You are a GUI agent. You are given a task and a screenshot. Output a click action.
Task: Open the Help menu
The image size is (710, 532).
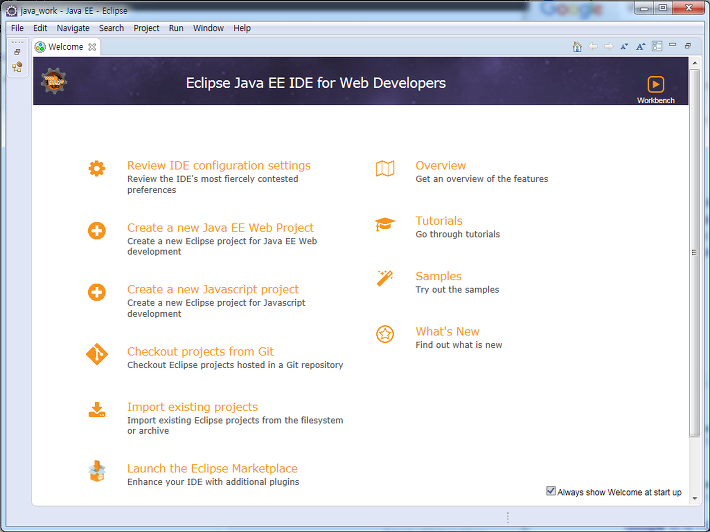[242, 28]
